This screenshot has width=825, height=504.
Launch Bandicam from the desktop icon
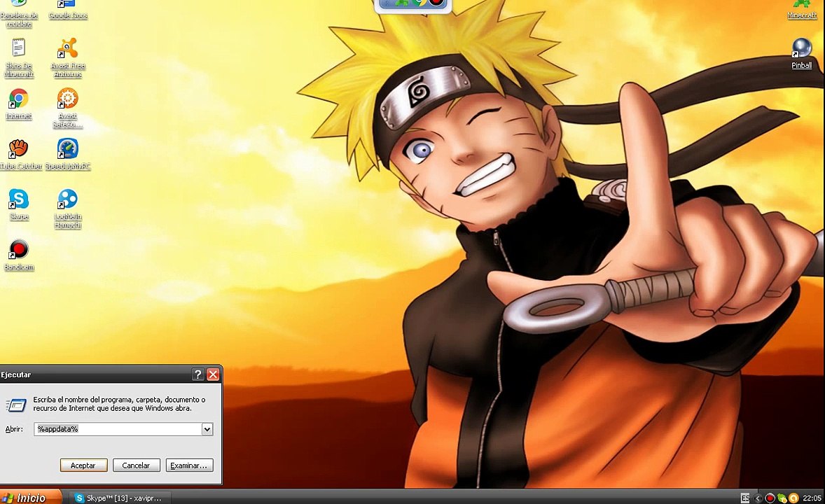19,255
